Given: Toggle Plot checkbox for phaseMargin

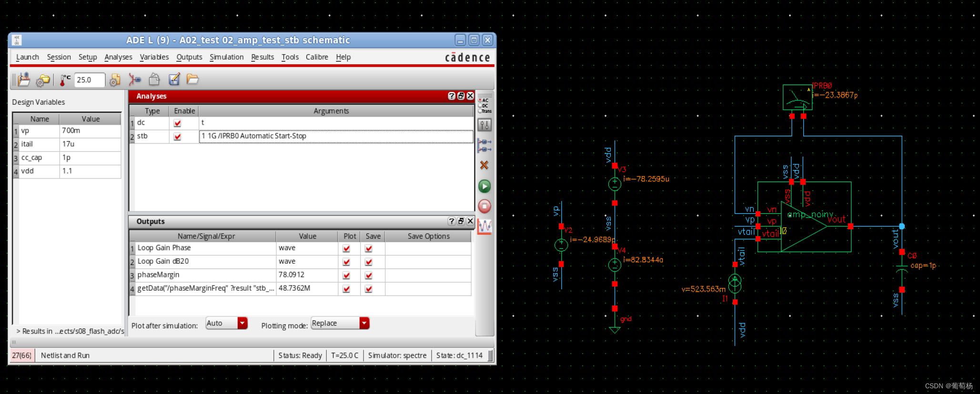Looking at the screenshot, I should tap(346, 276).
